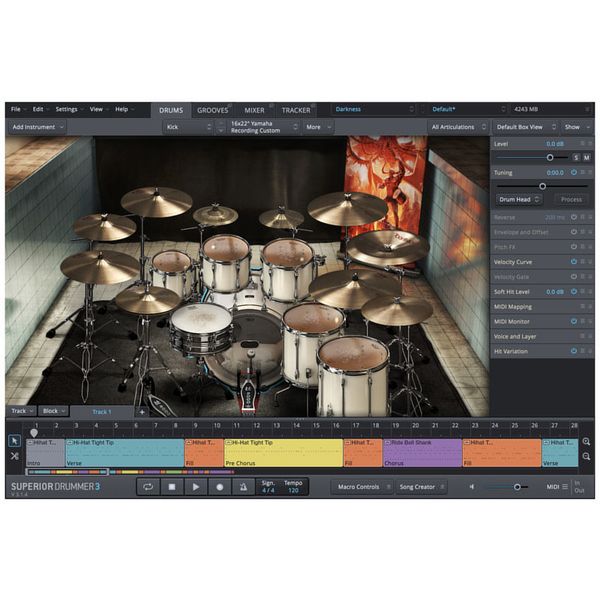The height and width of the screenshot is (600, 600).
Task: Click the snare drum in the kit
Action: 201,330
